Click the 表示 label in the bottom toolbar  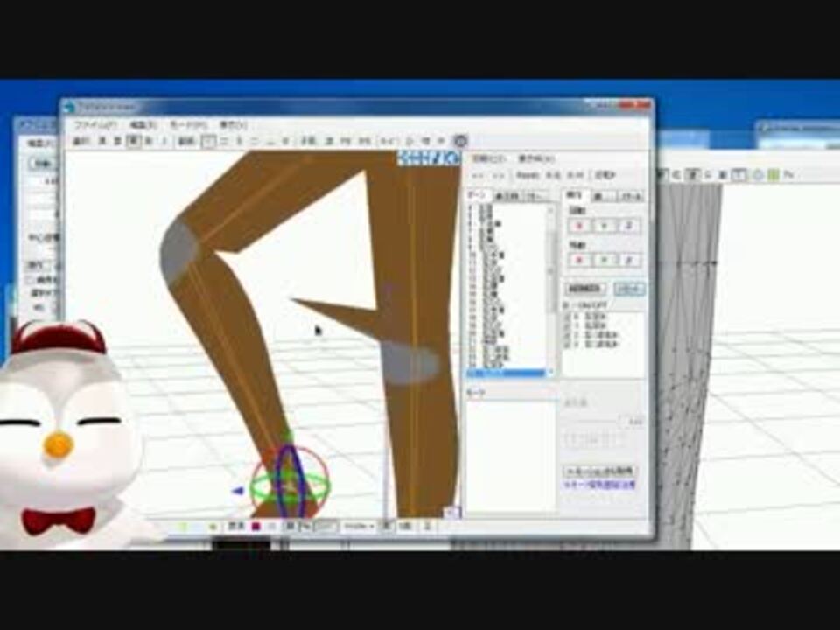[x=236, y=527]
